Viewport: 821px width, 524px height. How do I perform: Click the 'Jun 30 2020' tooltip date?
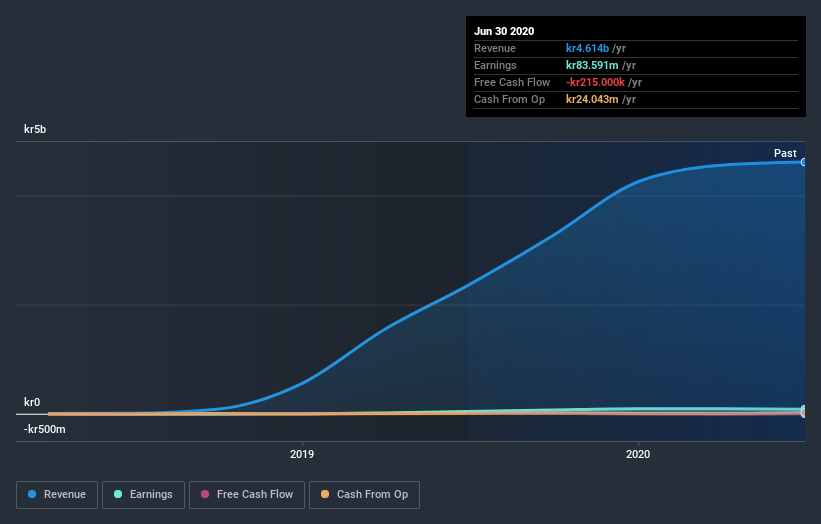(504, 31)
